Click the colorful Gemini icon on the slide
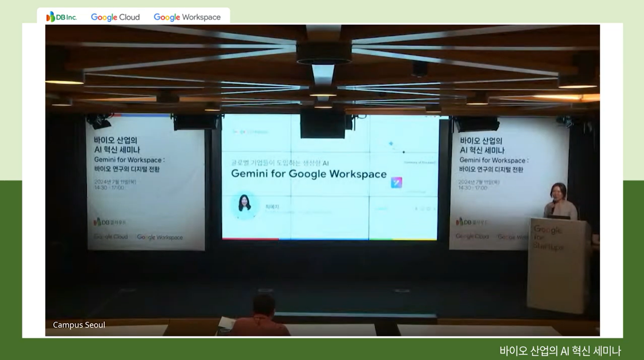The width and height of the screenshot is (644, 360). 397,182
